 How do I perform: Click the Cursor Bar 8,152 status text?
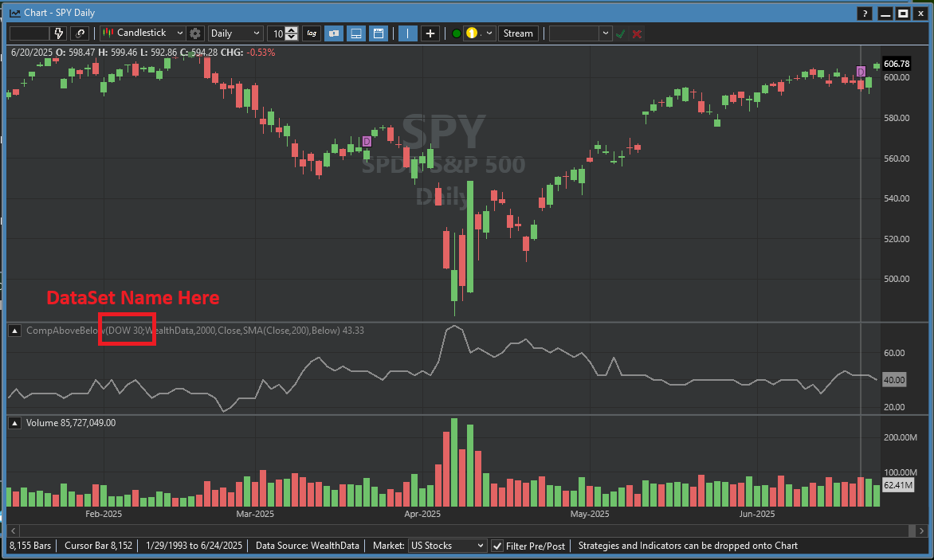point(98,546)
